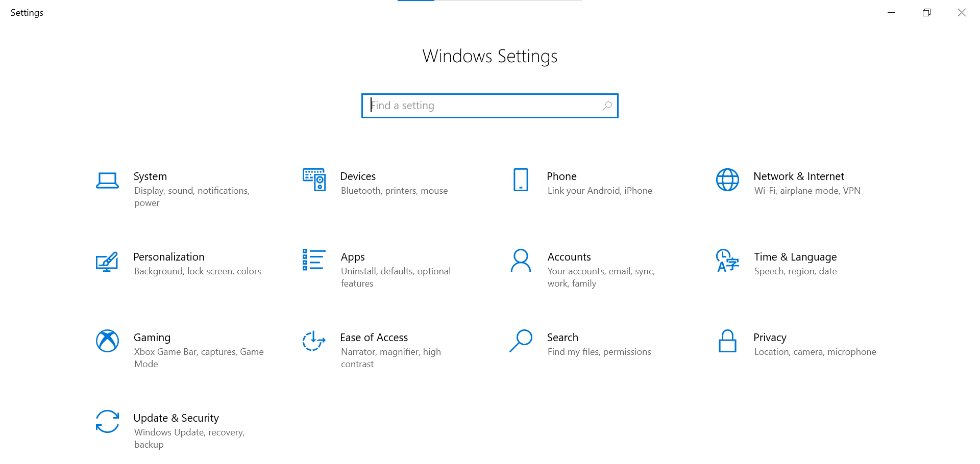Select the 'Time & Language' heading

tap(795, 257)
